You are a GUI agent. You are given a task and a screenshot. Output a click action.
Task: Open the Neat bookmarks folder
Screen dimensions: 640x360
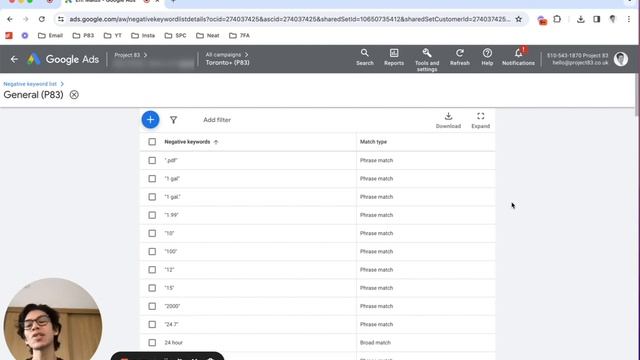(x=207, y=36)
